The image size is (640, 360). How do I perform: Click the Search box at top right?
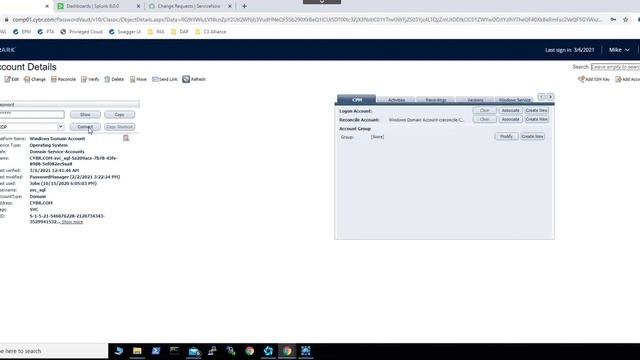(615, 67)
